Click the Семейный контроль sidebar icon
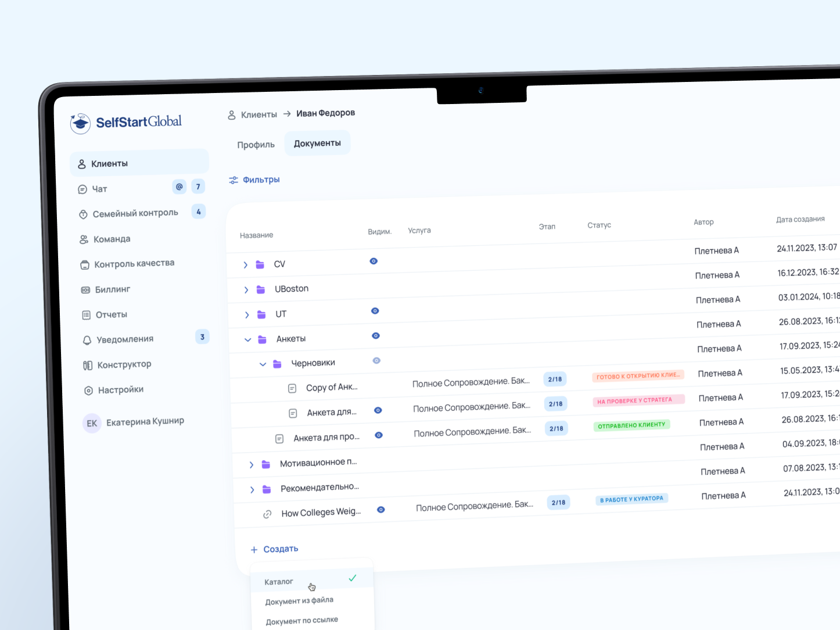 (83, 214)
